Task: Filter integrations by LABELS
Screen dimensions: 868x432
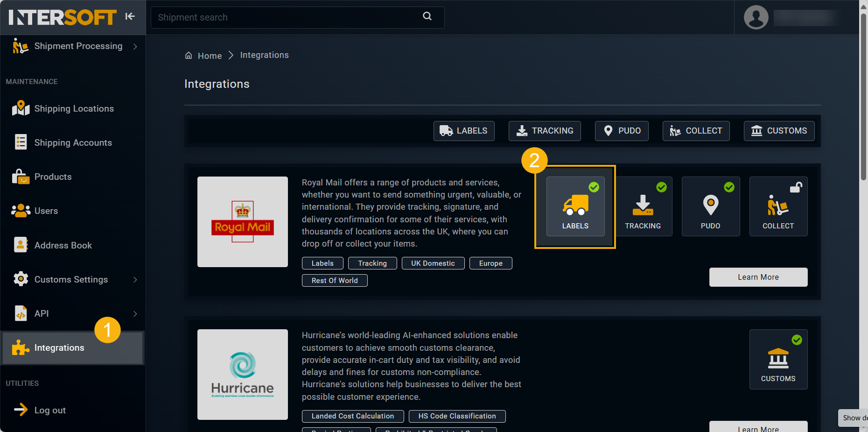Action: coord(464,131)
